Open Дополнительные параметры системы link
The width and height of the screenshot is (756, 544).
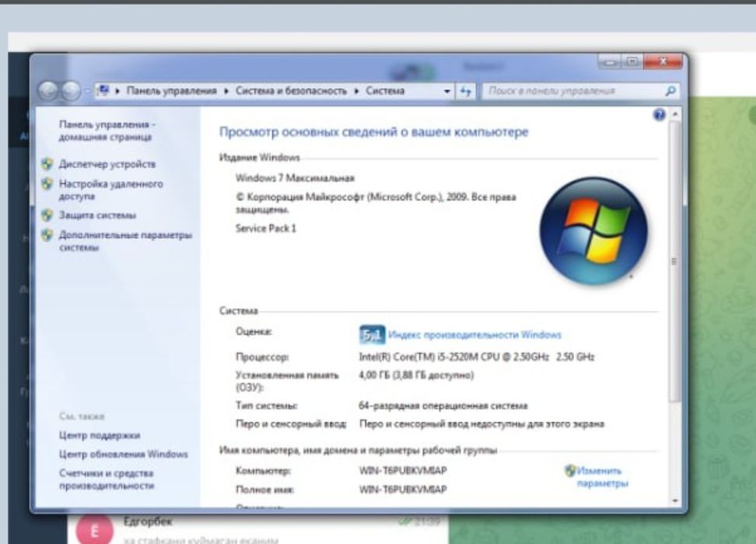click(x=125, y=241)
